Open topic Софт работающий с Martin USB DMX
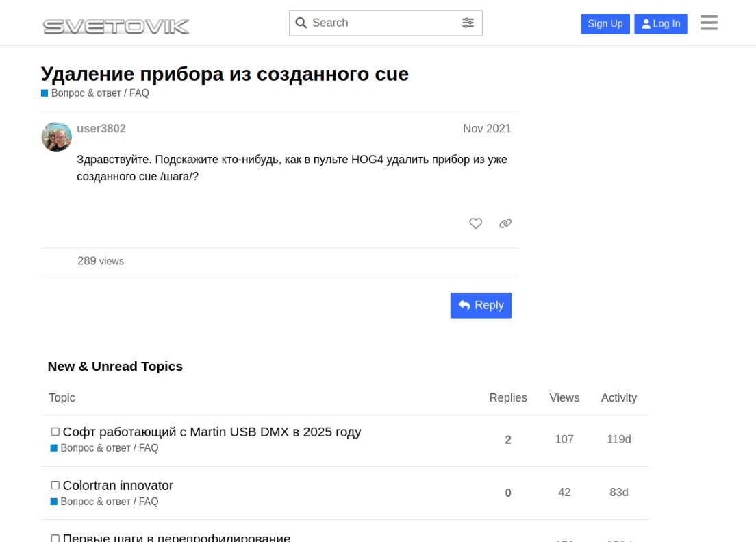This screenshot has height=542, width=756. 212,432
